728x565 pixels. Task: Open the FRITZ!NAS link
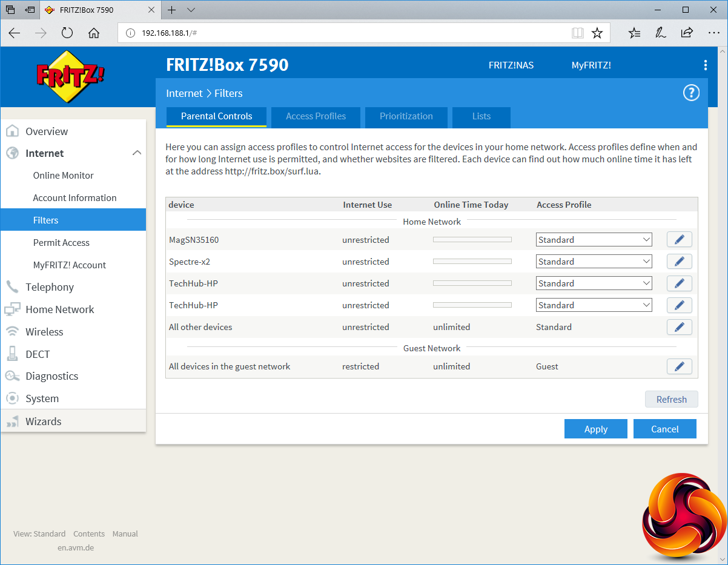point(511,65)
